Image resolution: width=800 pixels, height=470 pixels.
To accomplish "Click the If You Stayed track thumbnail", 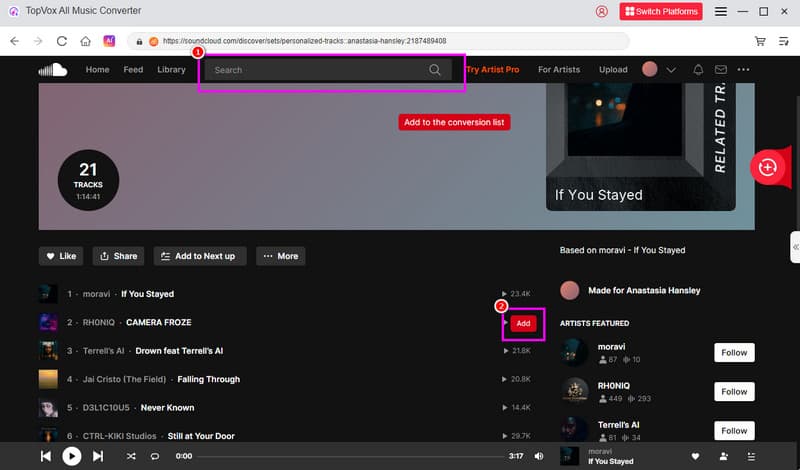I will pos(48,294).
